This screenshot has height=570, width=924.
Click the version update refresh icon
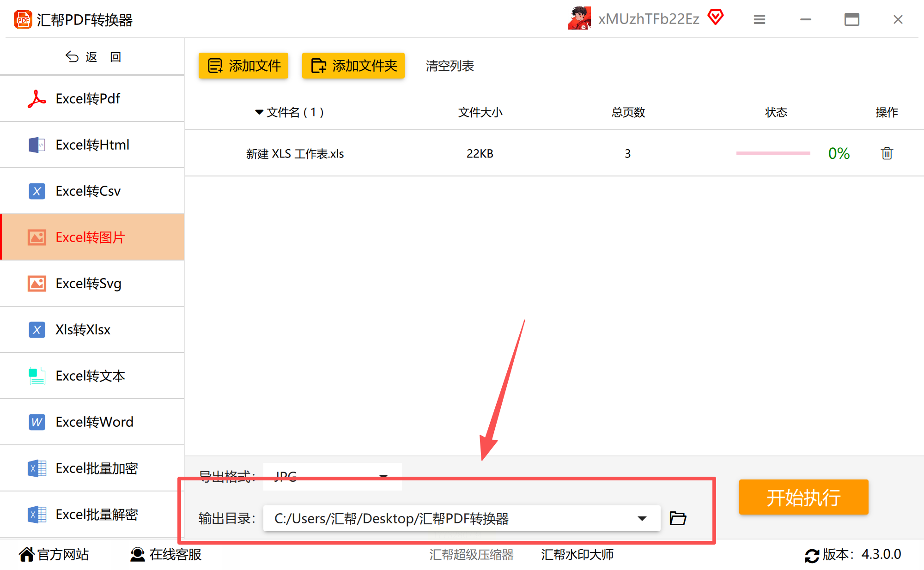[x=812, y=555]
